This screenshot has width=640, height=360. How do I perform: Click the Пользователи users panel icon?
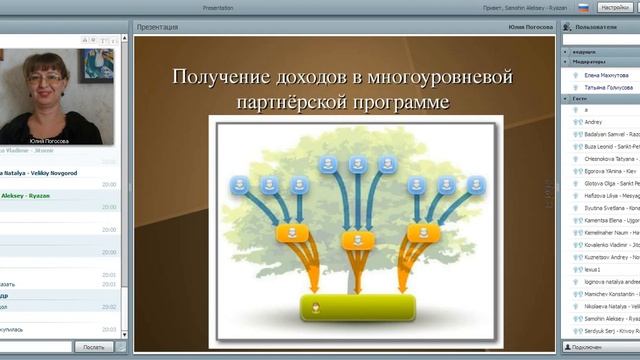(567, 27)
